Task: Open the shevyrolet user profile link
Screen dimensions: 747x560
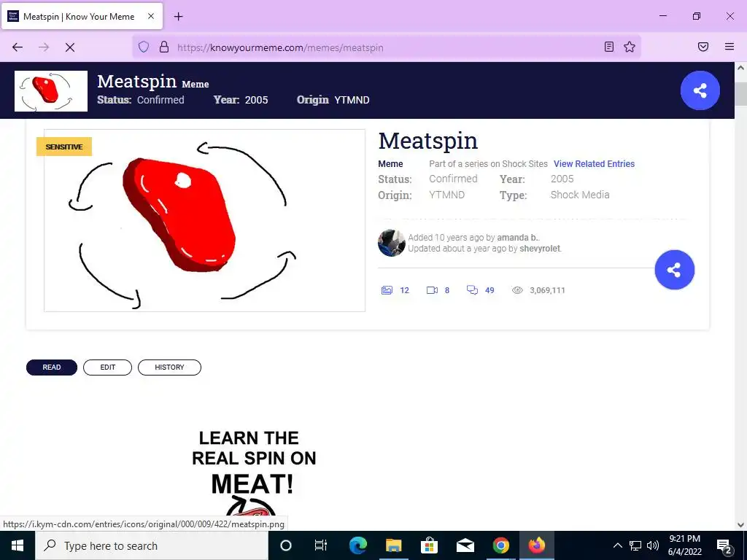Action: pyautogui.click(x=540, y=249)
